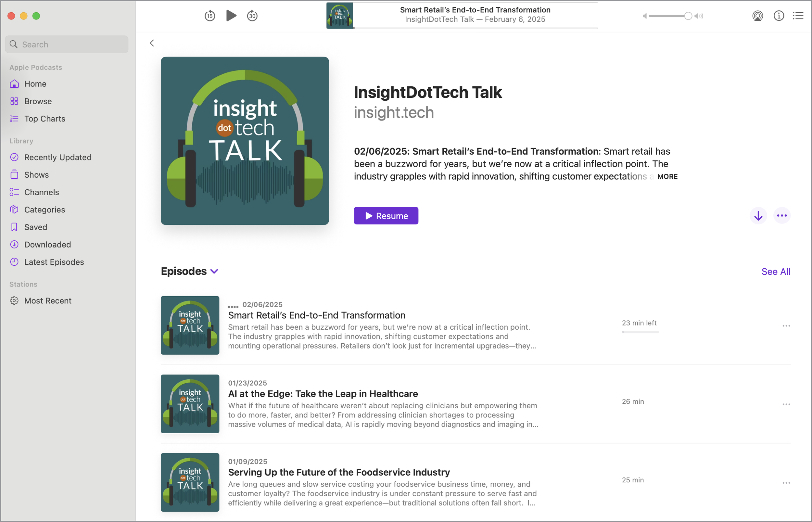Viewport: 812px width, 522px height.
Task: Go back with the chevron arrow
Action: [152, 43]
